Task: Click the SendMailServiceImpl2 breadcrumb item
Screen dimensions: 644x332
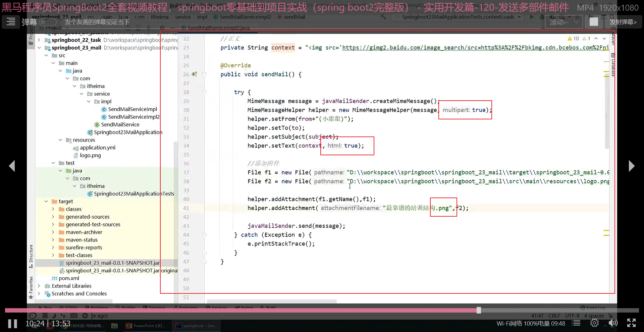Action: pyautogui.click(x=243, y=17)
